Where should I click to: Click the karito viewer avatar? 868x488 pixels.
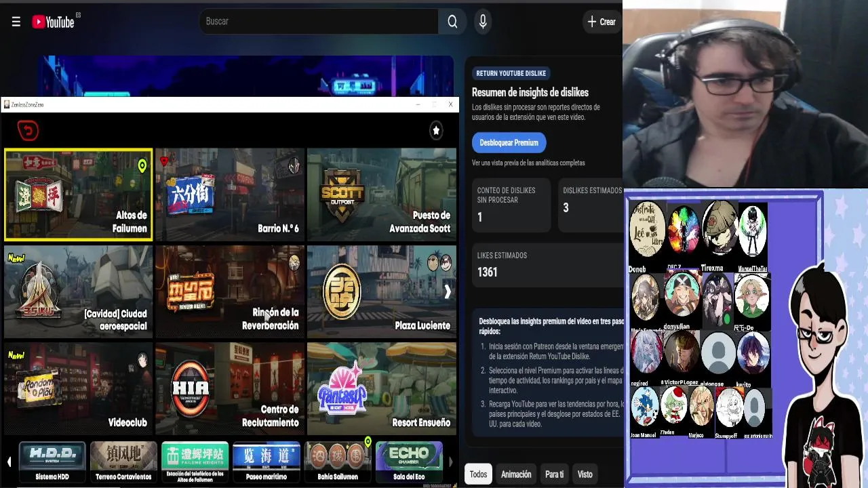[x=753, y=354]
